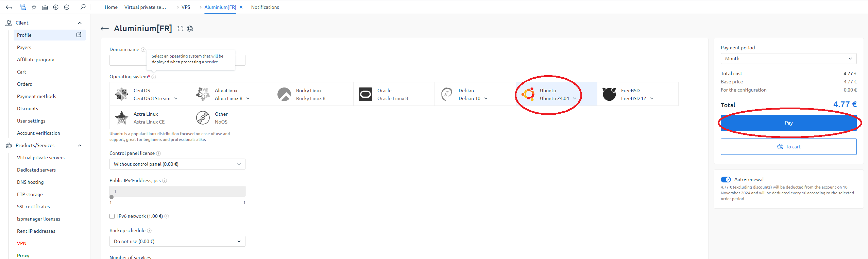Open Account verification in sidebar
This screenshot has width=868, height=259.
[38, 133]
